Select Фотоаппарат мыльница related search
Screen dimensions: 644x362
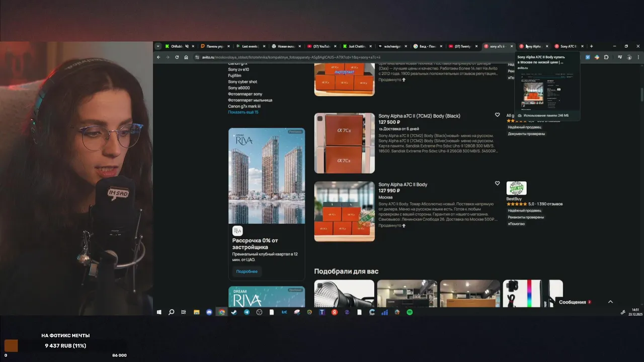pyautogui.click(x=250, y=100)
